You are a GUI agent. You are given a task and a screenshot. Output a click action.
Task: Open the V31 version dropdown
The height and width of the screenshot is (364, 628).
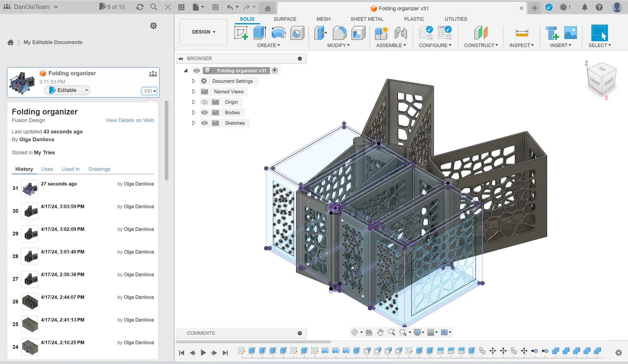click(149, 91)
